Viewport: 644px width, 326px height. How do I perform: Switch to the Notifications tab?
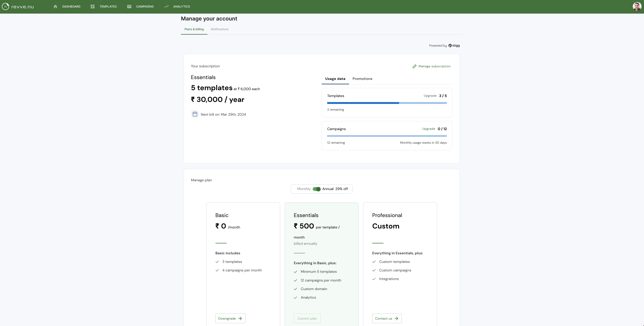(219, 29)
